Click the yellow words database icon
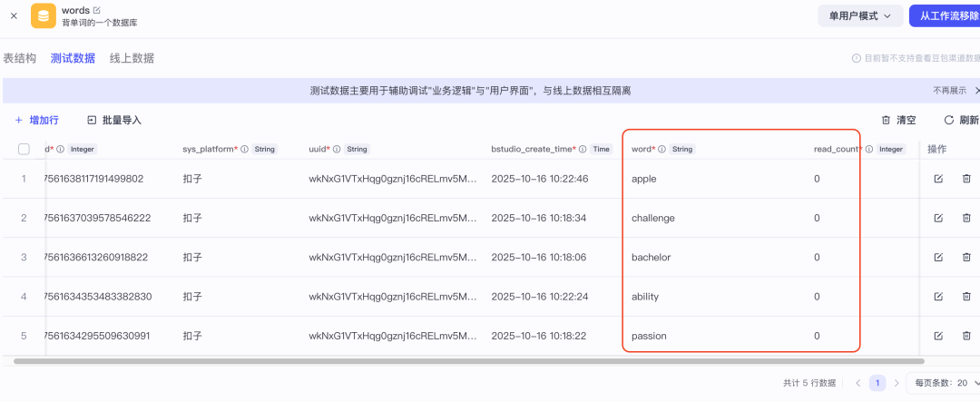This screenshot has width=980, height=402. pyautogui.click(x=44, y=15)
